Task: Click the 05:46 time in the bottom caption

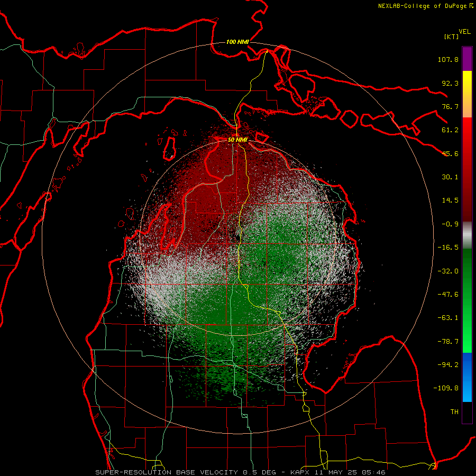Action: 375,472
